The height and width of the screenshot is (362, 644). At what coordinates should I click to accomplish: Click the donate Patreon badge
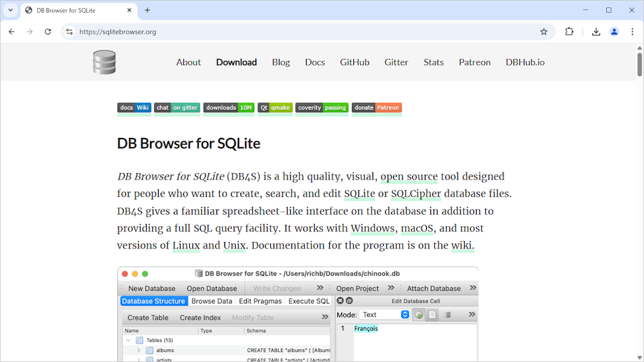[x=376, y=108]
